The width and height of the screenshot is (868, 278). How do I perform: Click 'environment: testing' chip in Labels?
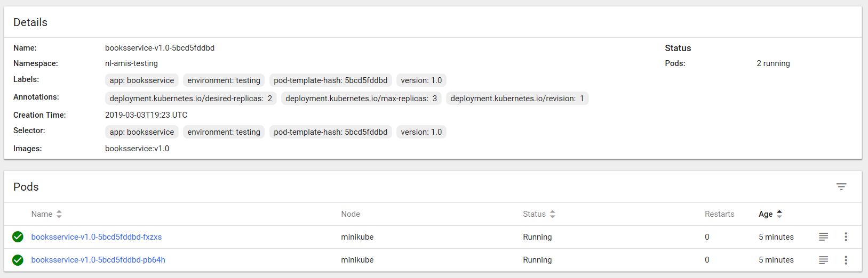[224, 80]
